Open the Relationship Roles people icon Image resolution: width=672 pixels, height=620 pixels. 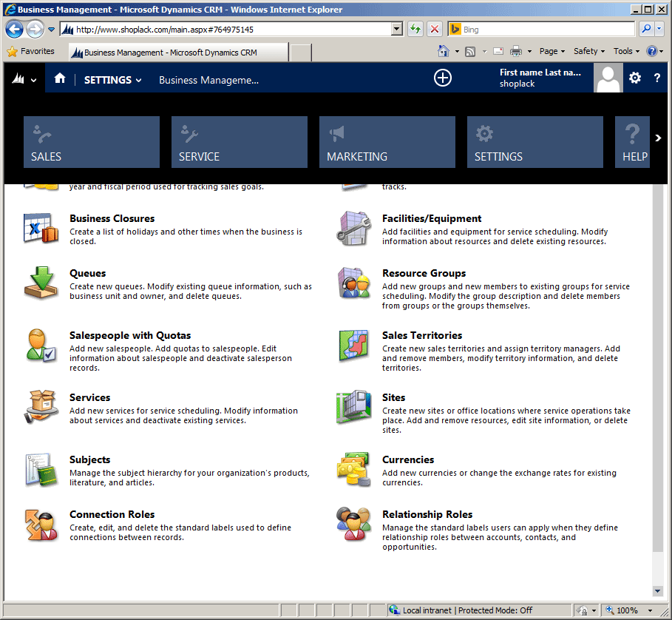353,524
